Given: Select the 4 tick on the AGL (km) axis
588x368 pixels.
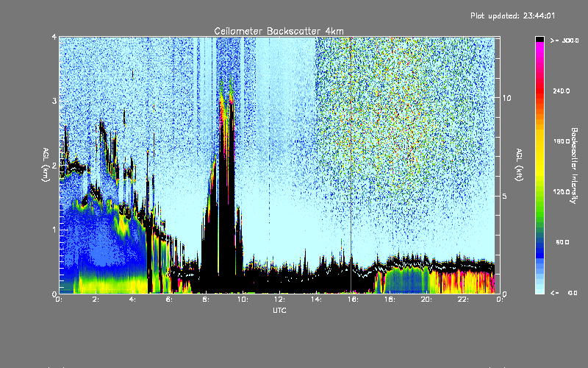Looking at the screenshot, I should coord(54,37).
